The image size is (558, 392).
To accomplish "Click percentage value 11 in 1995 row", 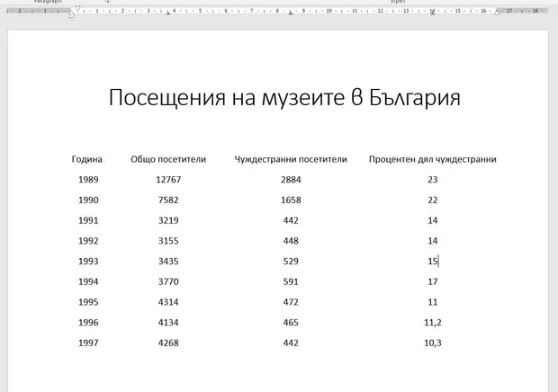I will pos(432,302).
